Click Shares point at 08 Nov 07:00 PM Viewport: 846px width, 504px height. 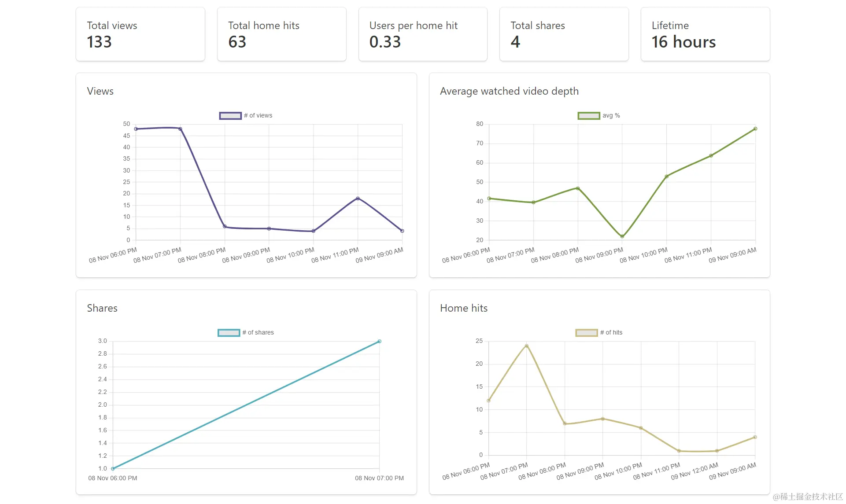coord(379,342)
